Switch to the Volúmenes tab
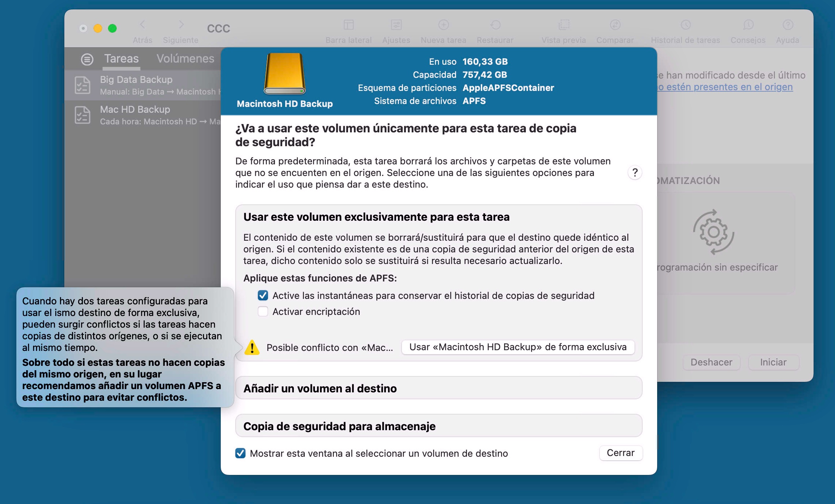 click(x=185, y=59)
